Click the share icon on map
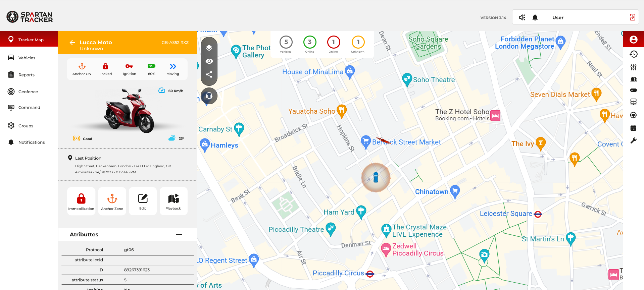The width and height of the screenshot is (644, 290). pos(209,74)
